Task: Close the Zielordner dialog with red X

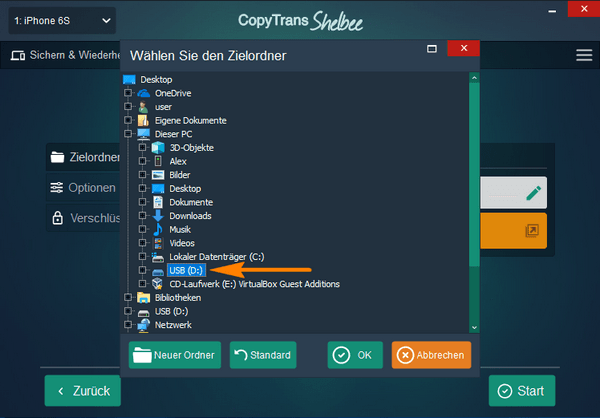Action: tap(464, 48)
